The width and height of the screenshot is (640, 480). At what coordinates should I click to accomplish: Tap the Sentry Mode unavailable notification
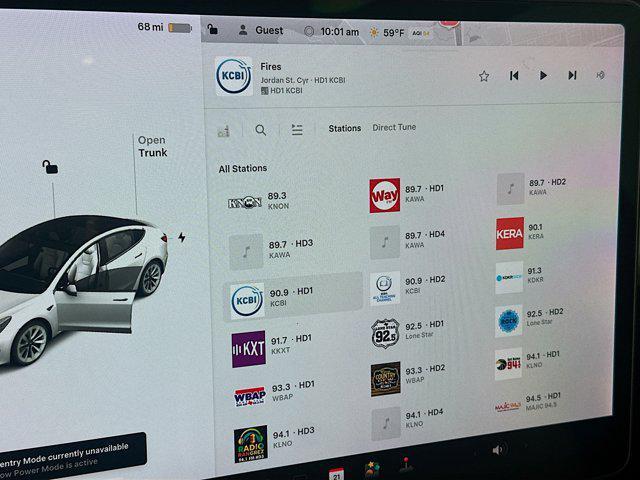click(71, 458)
